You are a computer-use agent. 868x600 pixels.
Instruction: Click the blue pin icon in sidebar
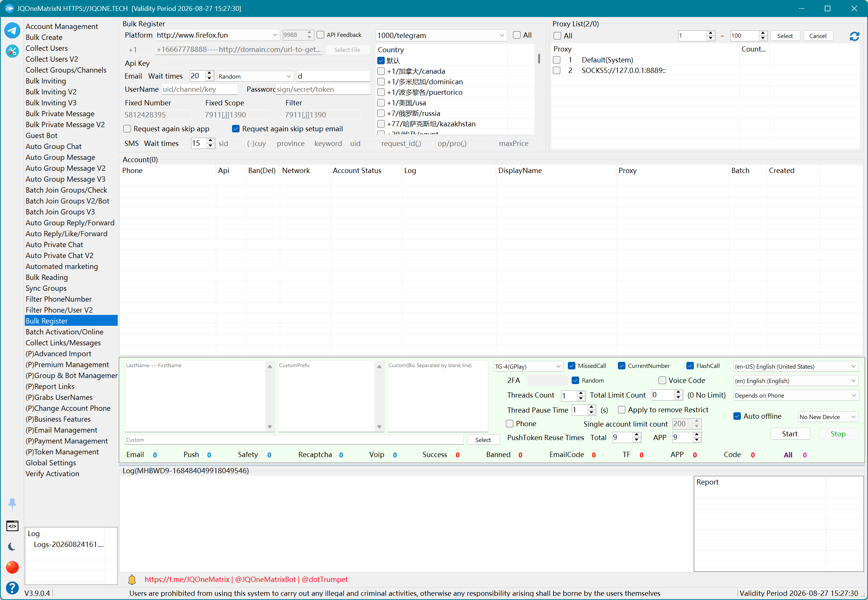[12, 504]
